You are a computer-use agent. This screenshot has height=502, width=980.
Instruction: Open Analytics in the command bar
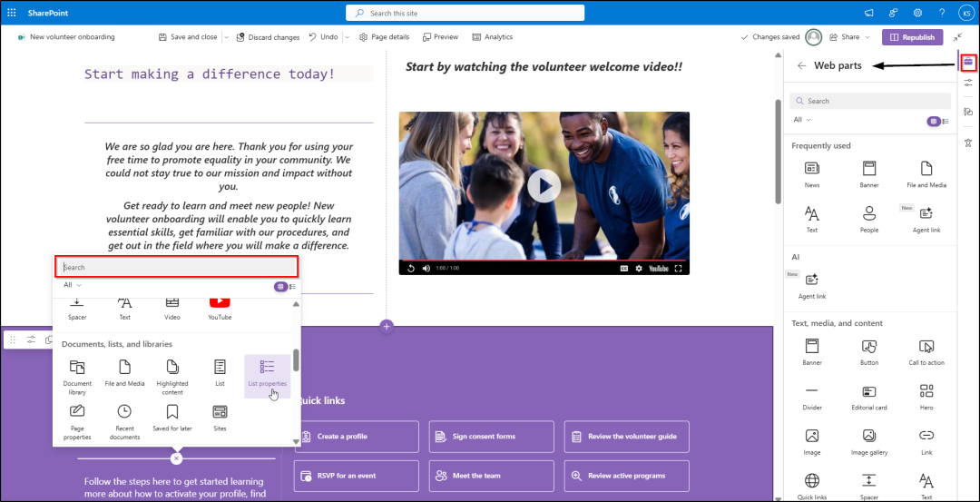click(493, 37)
